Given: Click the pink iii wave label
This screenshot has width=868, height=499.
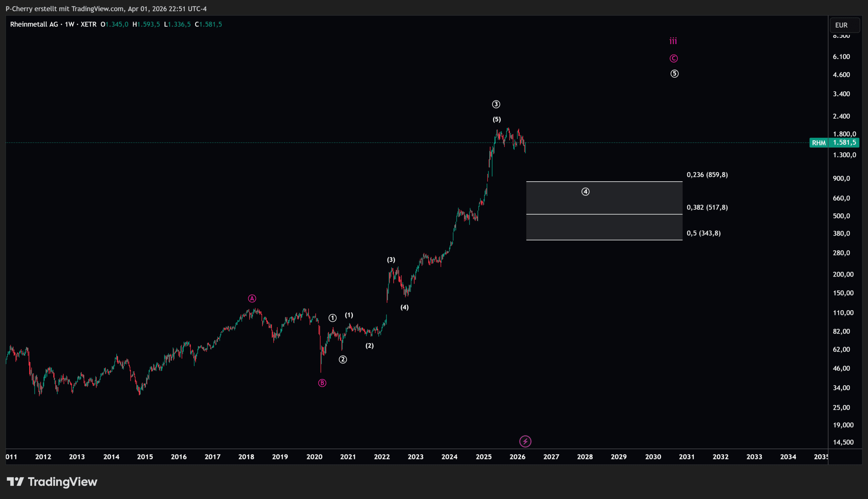Looking at the screenshot, I should (673, 41).
